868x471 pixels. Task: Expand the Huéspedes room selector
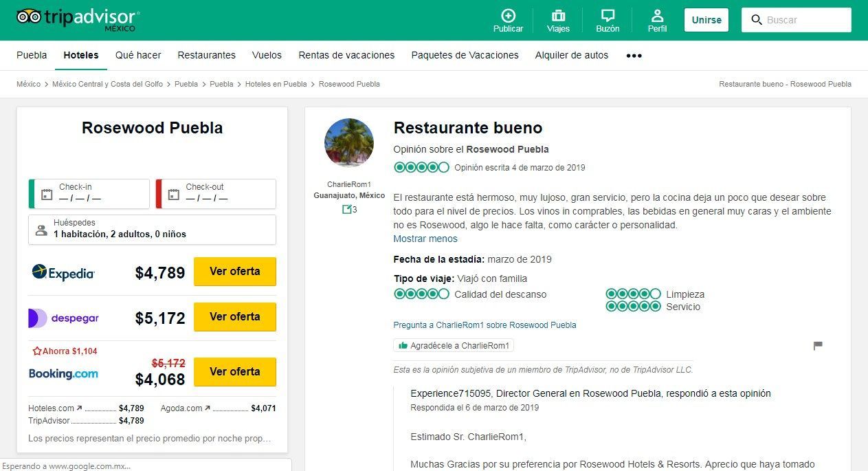pyautogui.click(x=152, y=230)
